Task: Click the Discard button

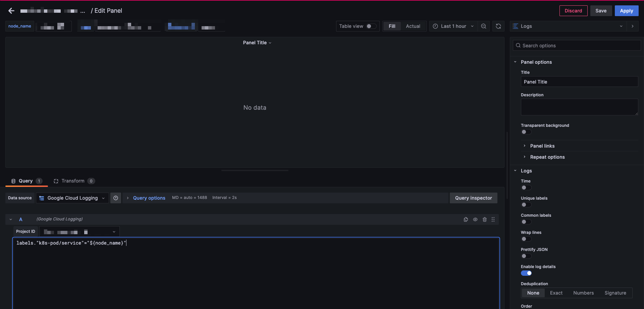Action: pyautogui.click(x=573, y=11)
